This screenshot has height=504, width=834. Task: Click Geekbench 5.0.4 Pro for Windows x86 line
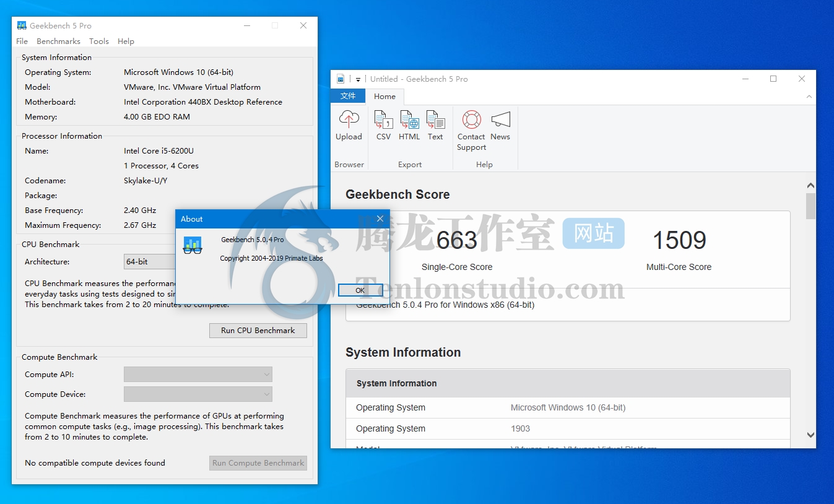click(x=445, y=305)
